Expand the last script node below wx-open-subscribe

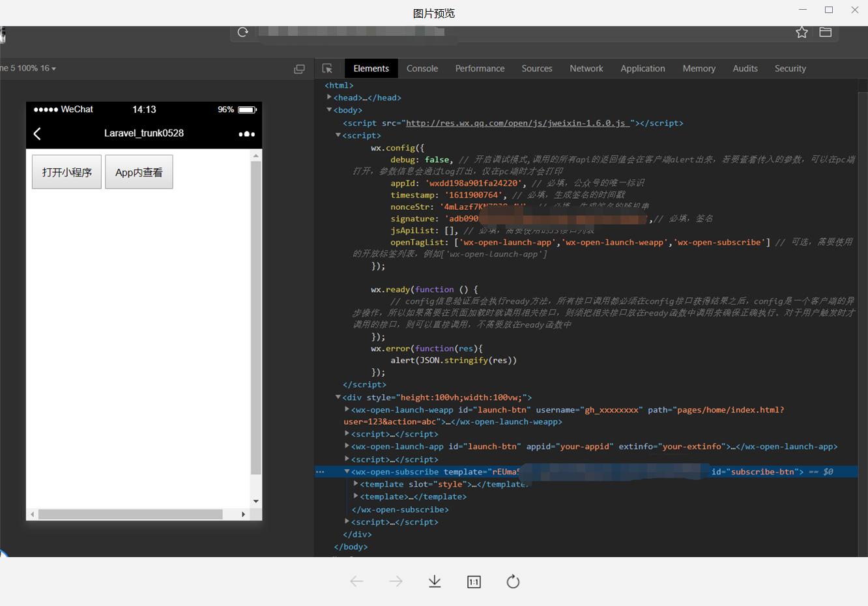click(x=347, y=521)
